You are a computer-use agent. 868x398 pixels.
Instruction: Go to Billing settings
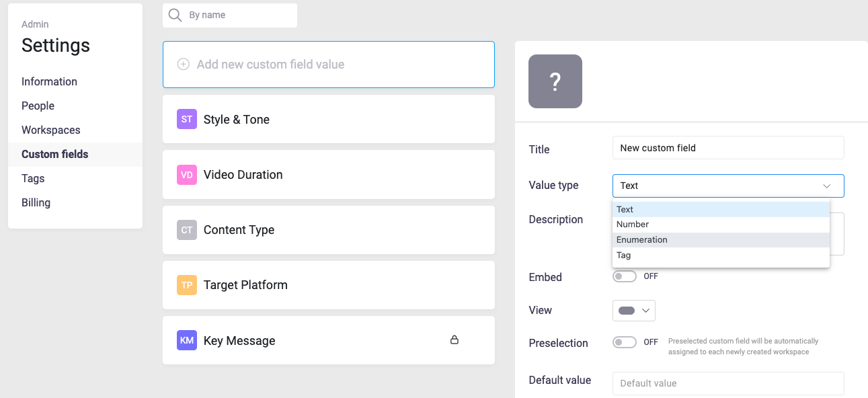pyautogui.click(x=36, y=202)
